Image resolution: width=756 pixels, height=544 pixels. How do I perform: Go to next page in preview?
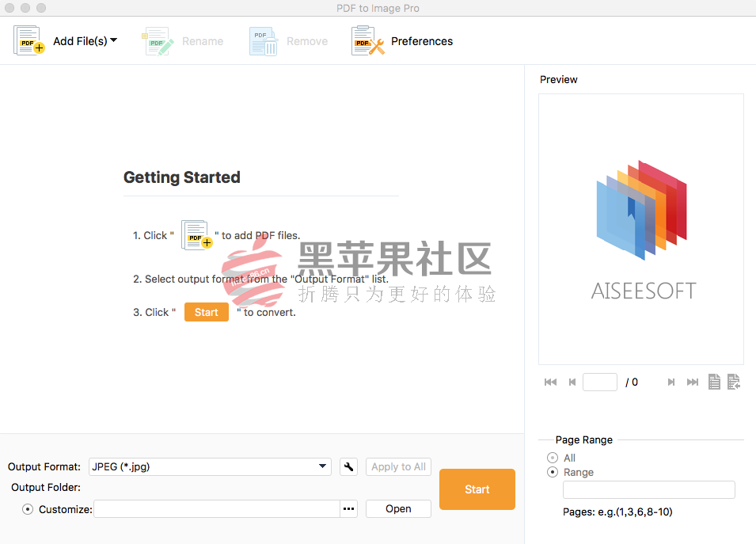pos(671,382)
